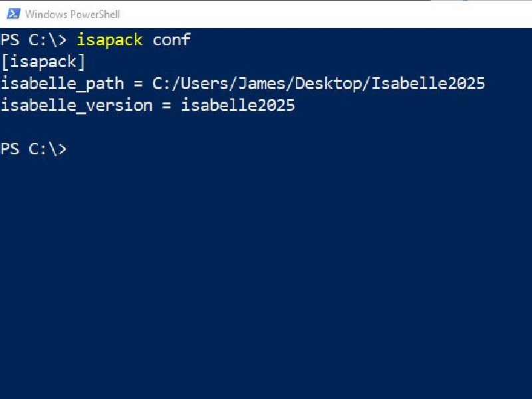
Task: Click the word James in the path
Action: (261, 84)
